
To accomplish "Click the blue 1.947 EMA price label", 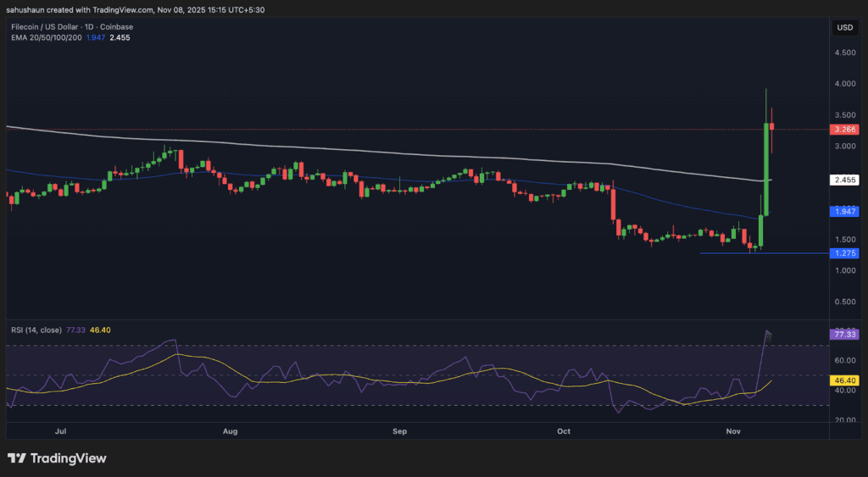I will (845, 211).
